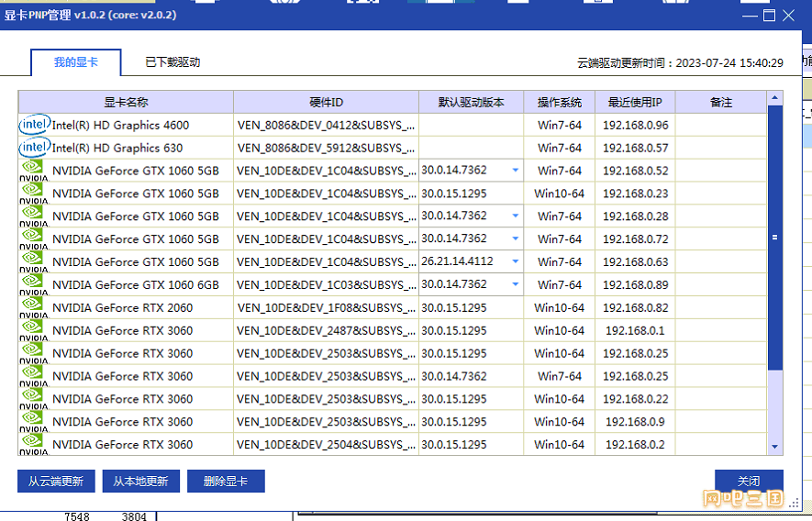Image resolution: width=812 pixels, height=521 pixels.
Task: Click the NVIDIA icon beside RTX 2060
Action: coord(34,307)
